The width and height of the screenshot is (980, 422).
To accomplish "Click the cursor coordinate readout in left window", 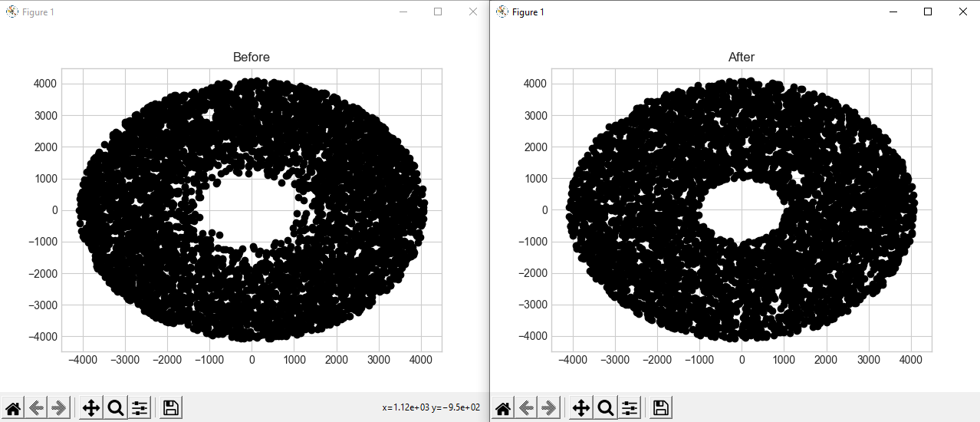I will tap(431, 407).
